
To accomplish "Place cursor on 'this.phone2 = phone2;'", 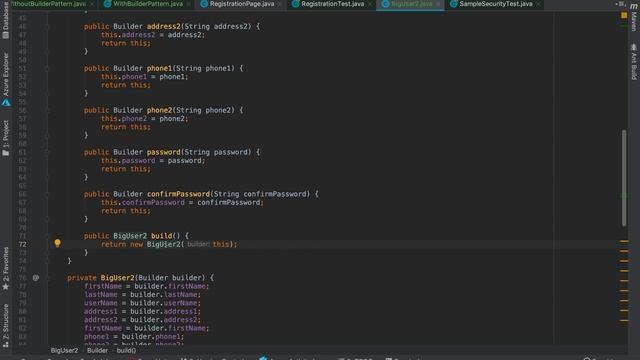I will coord(144,119).
